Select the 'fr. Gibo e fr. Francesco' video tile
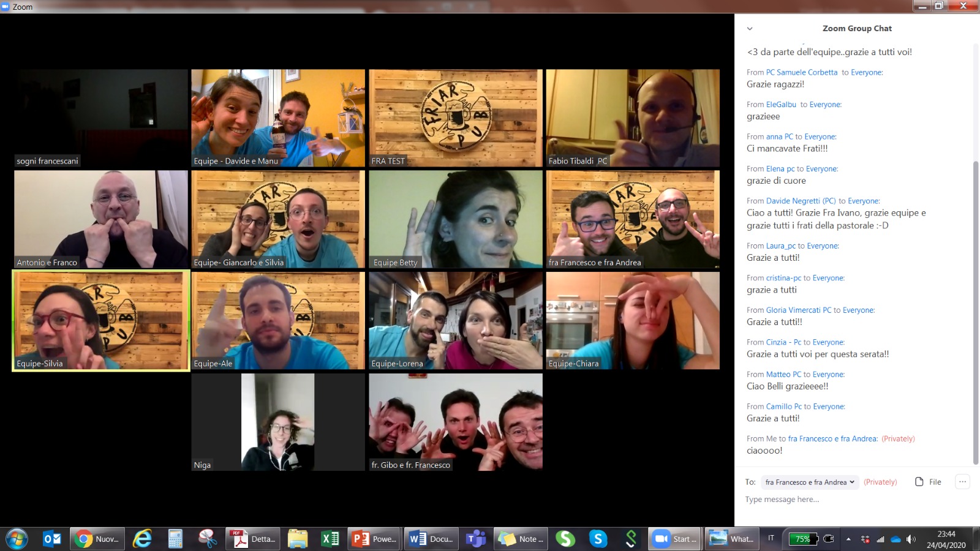Screen dimensions: 980x551 [456, 422]
